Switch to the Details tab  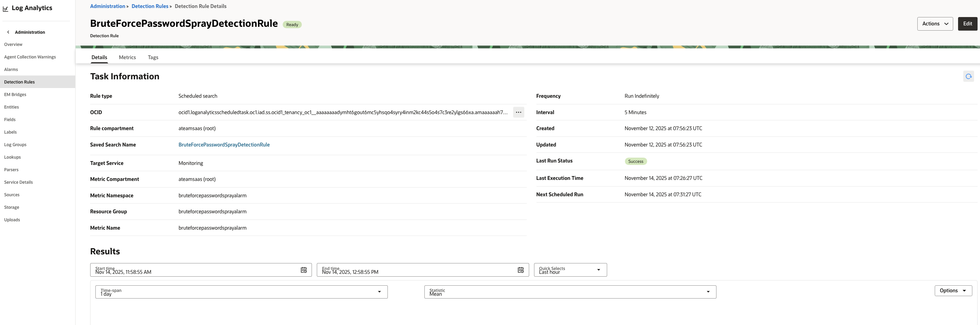tap(99, 57)
